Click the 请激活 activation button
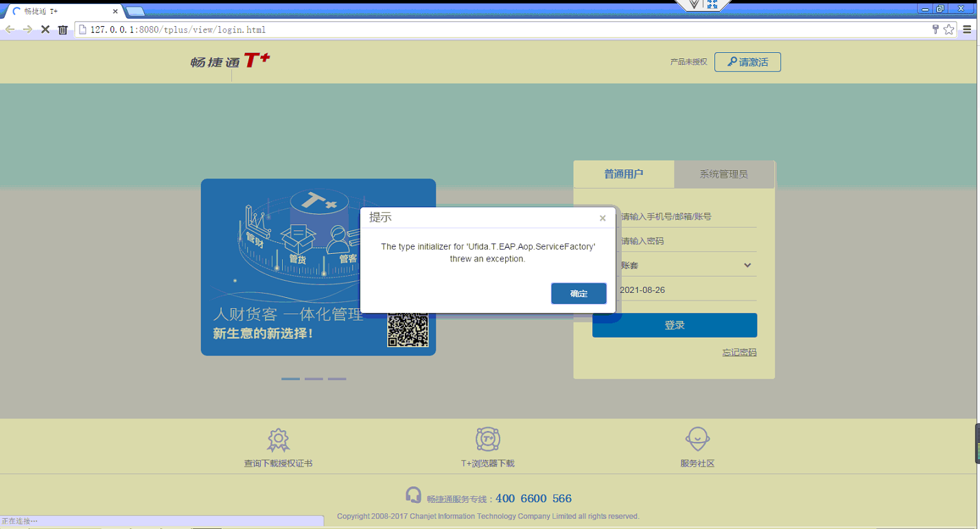The width and height of the screenshot is (980, 529). point(747,62)
